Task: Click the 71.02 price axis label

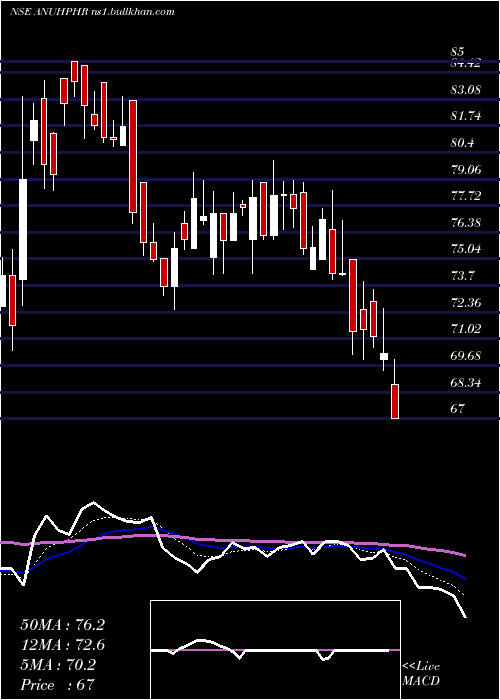Action: (x=466, y=329)
